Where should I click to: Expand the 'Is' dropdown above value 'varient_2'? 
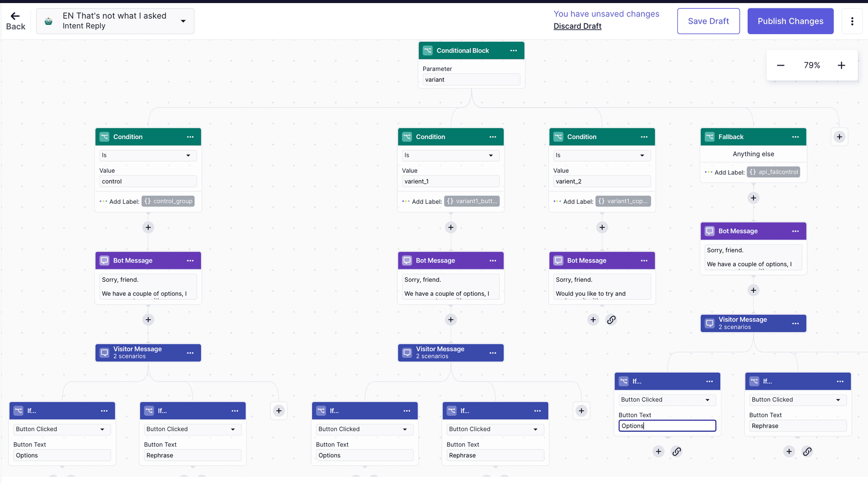point(602,155)
